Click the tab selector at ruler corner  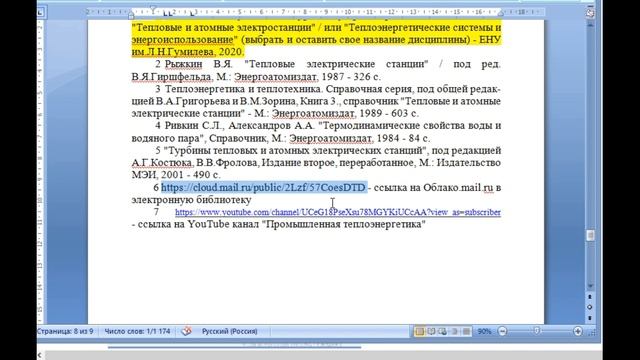(x=40, y=12)
